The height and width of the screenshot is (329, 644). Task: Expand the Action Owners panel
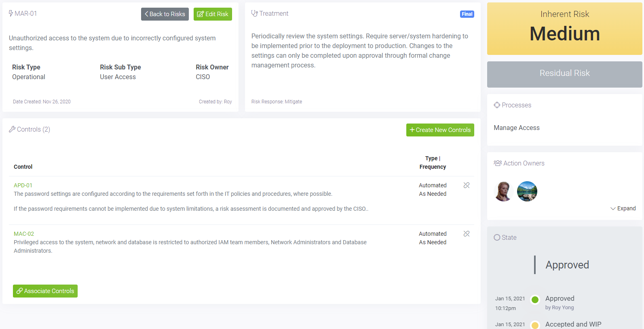(623, 208)
